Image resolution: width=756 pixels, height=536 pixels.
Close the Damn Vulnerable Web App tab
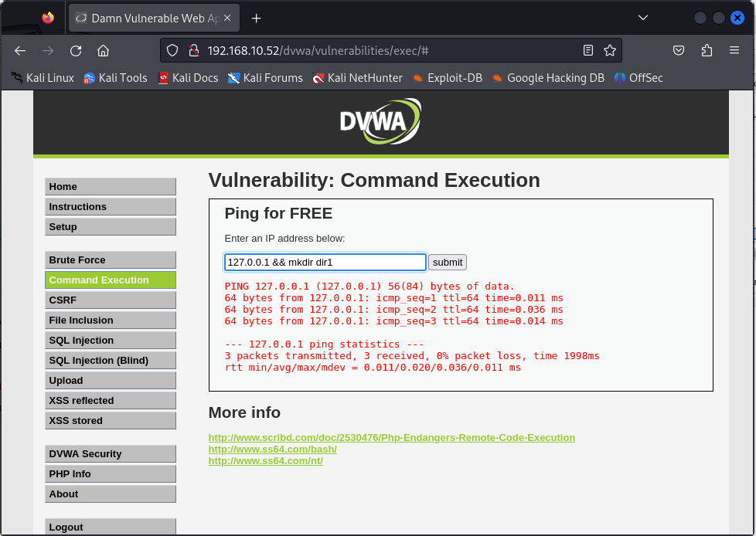pos(227,18)
